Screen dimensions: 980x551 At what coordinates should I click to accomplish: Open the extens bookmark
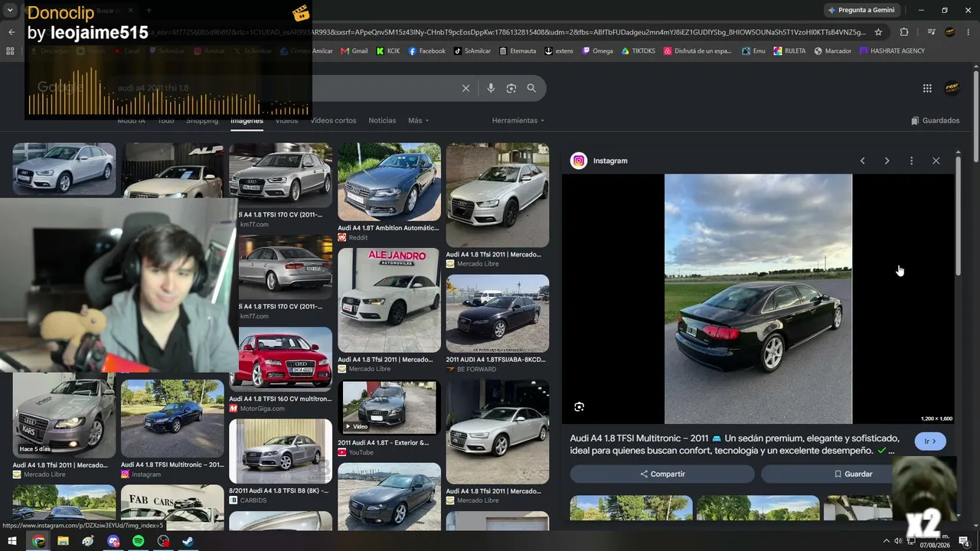pyautogui.click(x=559, y=51)
